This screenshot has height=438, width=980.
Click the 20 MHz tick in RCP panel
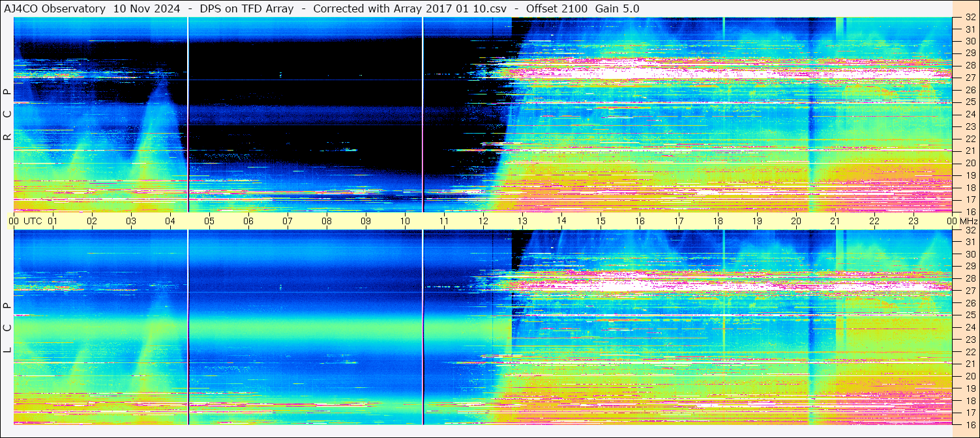click(x=970, y=163)
